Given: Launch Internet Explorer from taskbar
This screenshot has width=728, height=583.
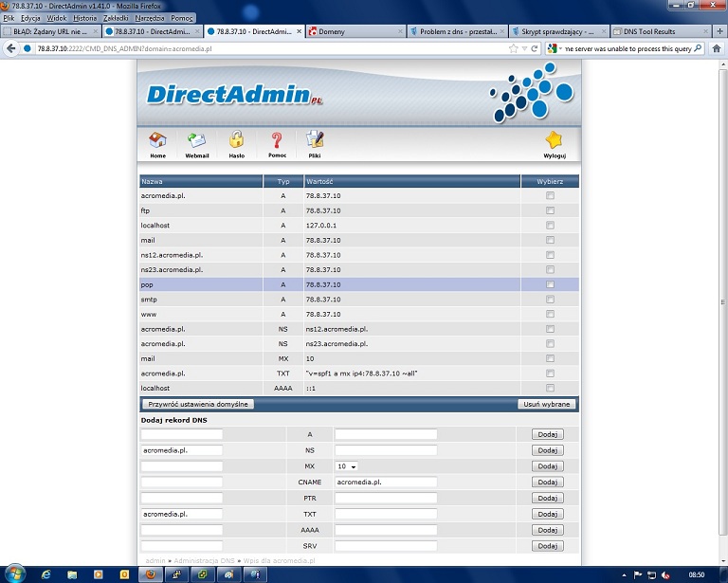Looking at the screenshot, I should click(45, 574).
